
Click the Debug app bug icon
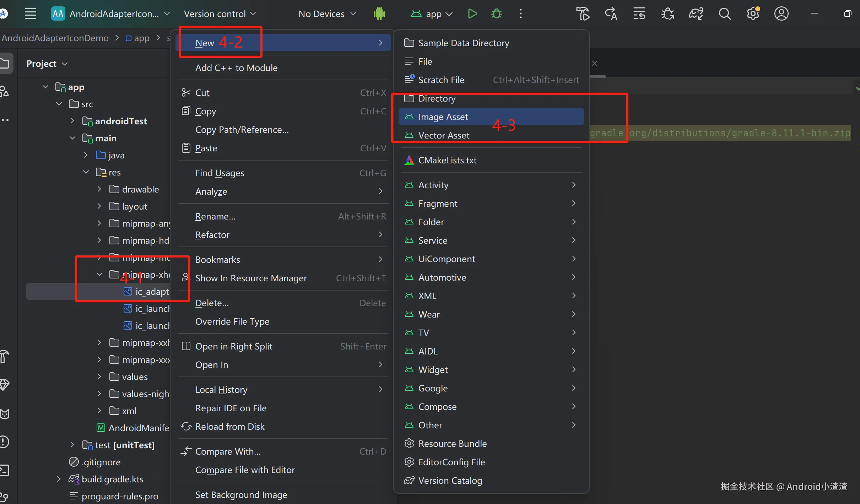(496, 14)
